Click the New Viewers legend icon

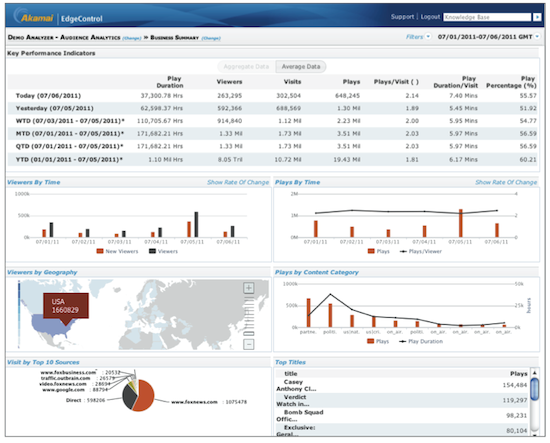coord(100,251)
